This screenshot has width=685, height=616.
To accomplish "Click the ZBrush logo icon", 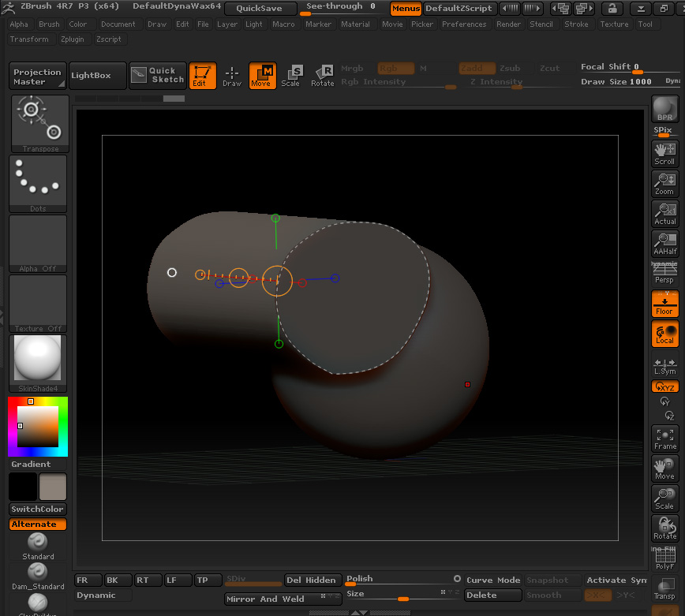I will [9, 7].
